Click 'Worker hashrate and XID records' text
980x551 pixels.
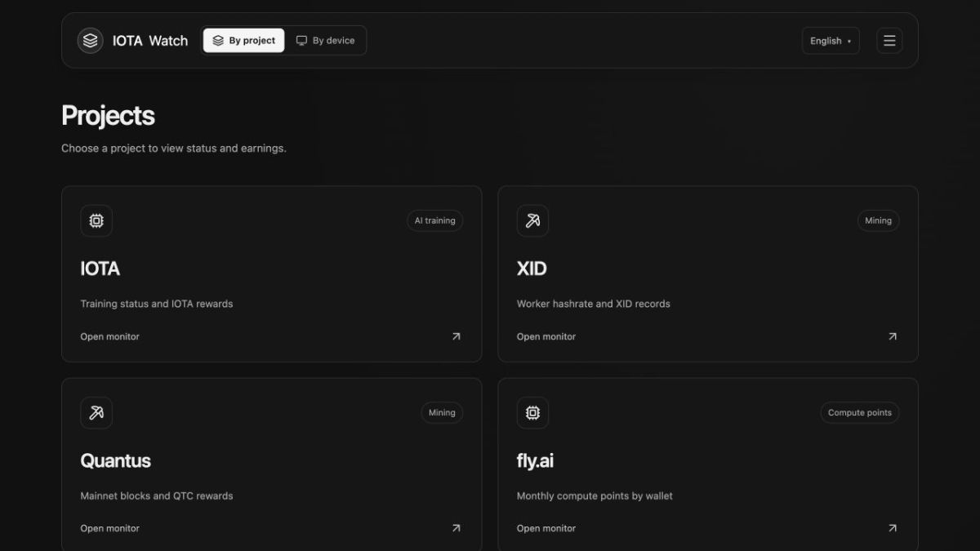(x=593, y=304)
